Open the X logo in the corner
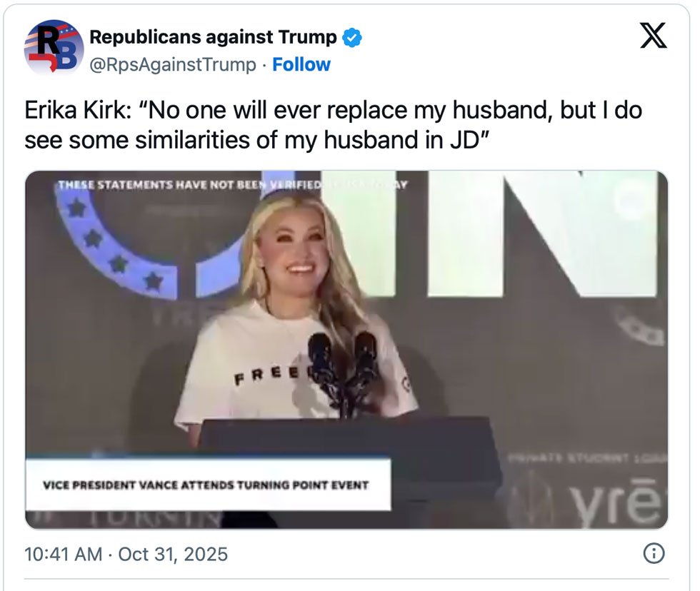The height and width of the screenshot is (591, 700). click(652, 35)
